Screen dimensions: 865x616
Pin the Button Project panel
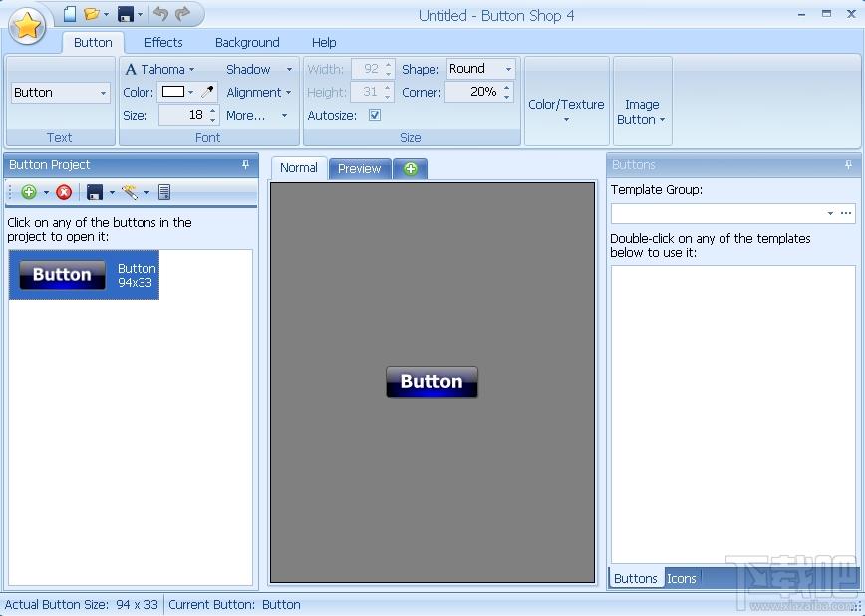pyautogui.click(x=246, y=165)
